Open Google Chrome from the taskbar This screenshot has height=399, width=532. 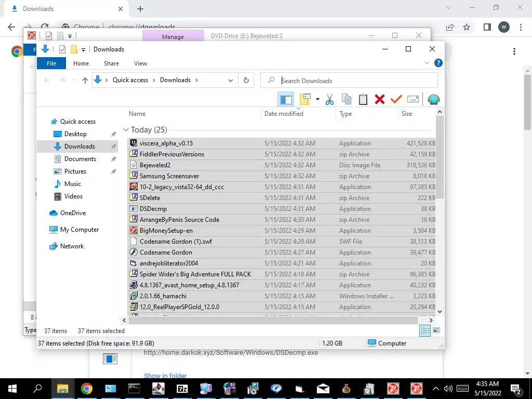(87, 389)
